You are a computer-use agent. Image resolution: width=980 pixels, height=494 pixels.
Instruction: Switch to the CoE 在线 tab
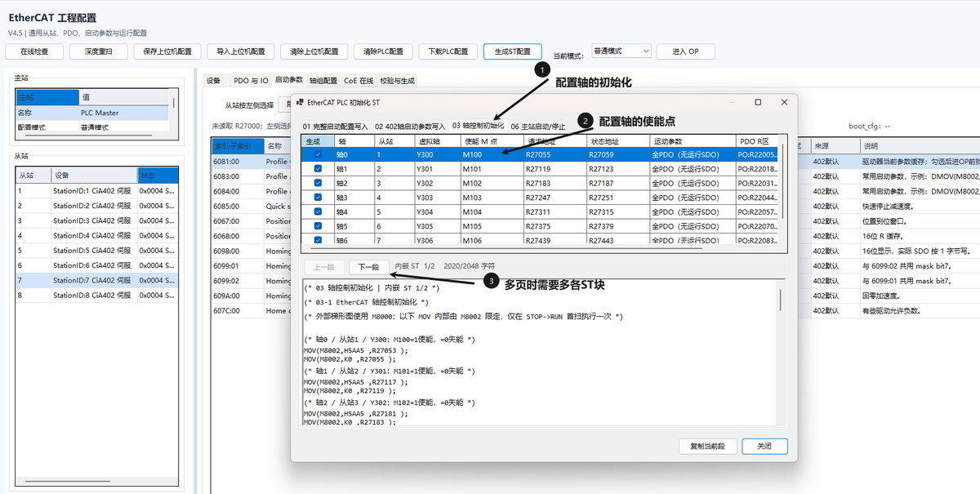pyautogui.click(x=359, y=81)
